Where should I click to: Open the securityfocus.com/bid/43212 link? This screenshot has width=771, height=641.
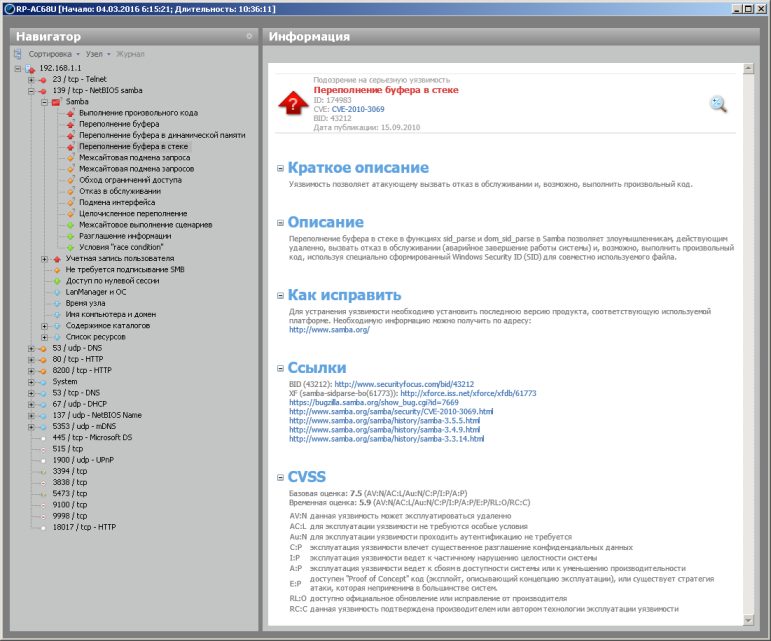[404, 384]
